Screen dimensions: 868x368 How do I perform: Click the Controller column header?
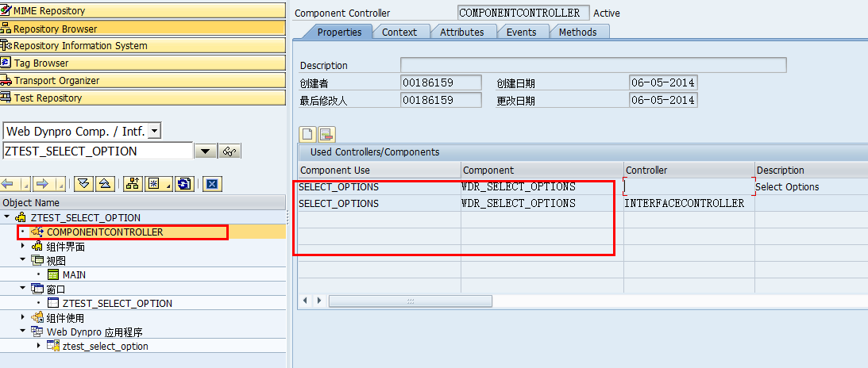click(689, 171)
